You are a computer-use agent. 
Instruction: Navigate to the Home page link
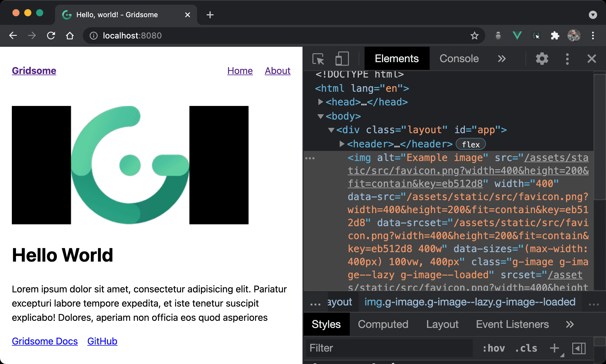tap(240, 71)
